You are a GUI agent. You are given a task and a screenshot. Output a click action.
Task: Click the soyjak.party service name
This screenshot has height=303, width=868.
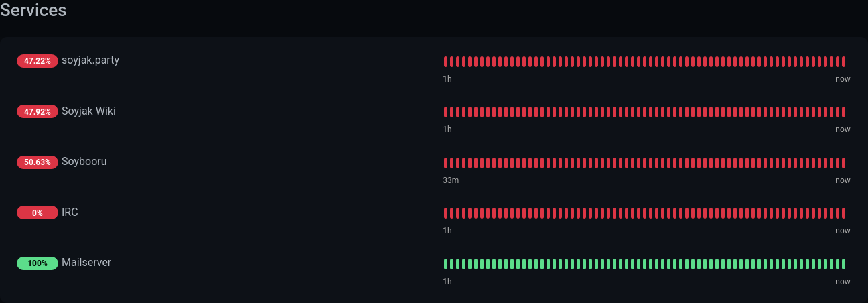tap(90, 60)
